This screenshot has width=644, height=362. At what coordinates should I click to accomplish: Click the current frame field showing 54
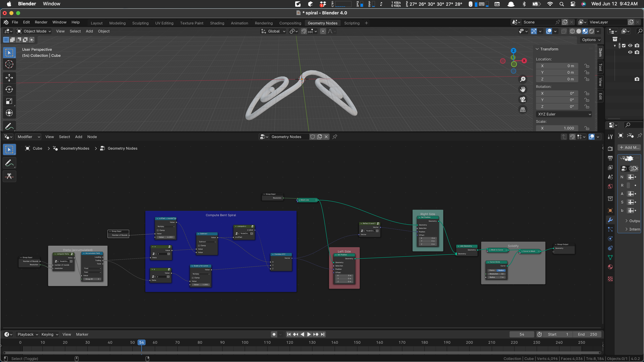click(x=522, y=334)
